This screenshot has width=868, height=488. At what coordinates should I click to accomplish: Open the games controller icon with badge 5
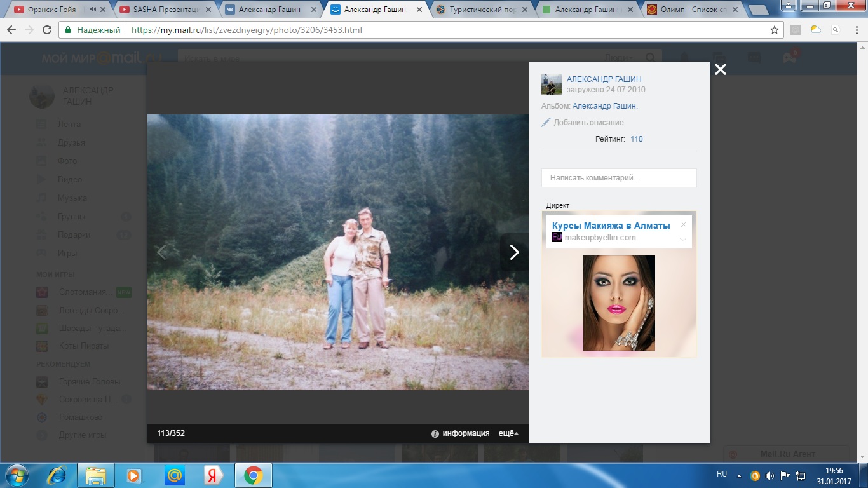(x=790, y=57)
